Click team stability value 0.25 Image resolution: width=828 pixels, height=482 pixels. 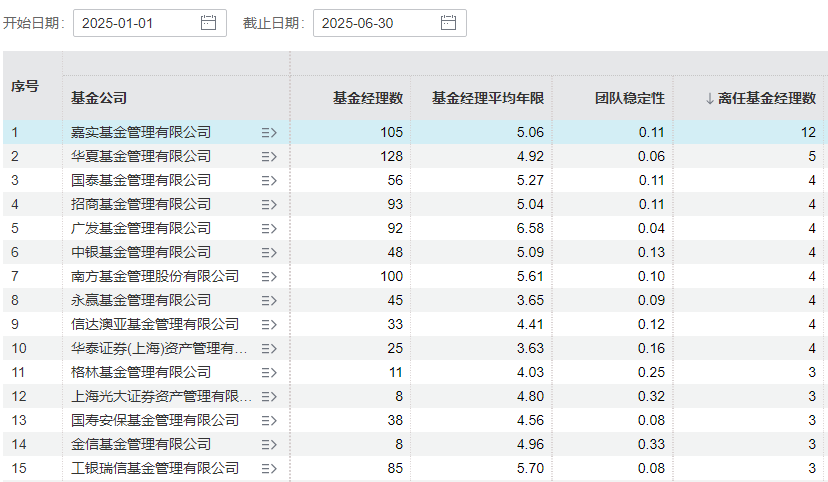(651, 372)
